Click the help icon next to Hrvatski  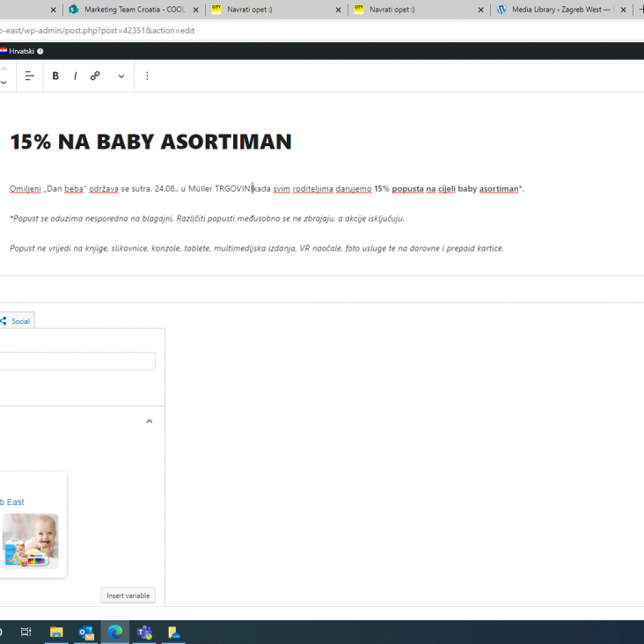40,51
